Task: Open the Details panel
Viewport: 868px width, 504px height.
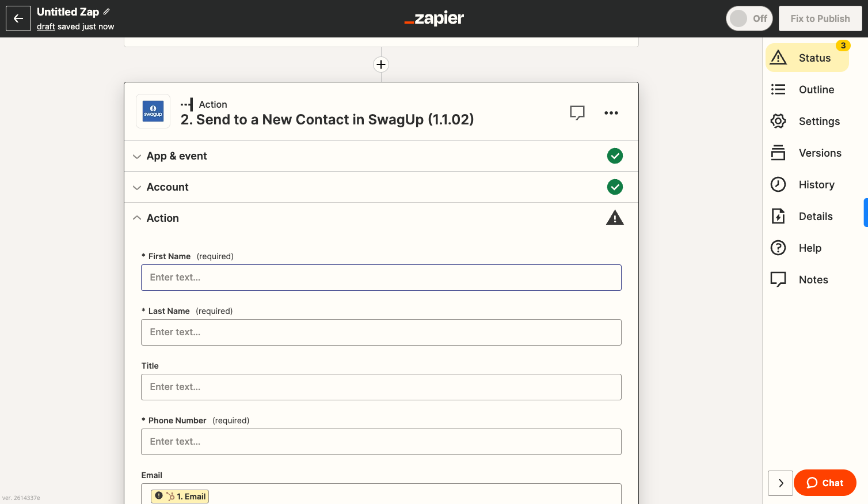Action: click(x=807, y=216)
